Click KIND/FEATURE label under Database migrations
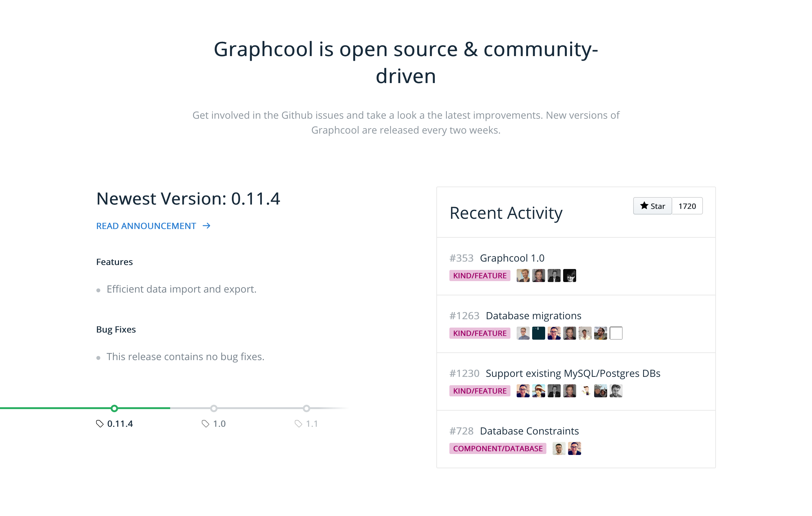812x516 pixels. point(480,333)
